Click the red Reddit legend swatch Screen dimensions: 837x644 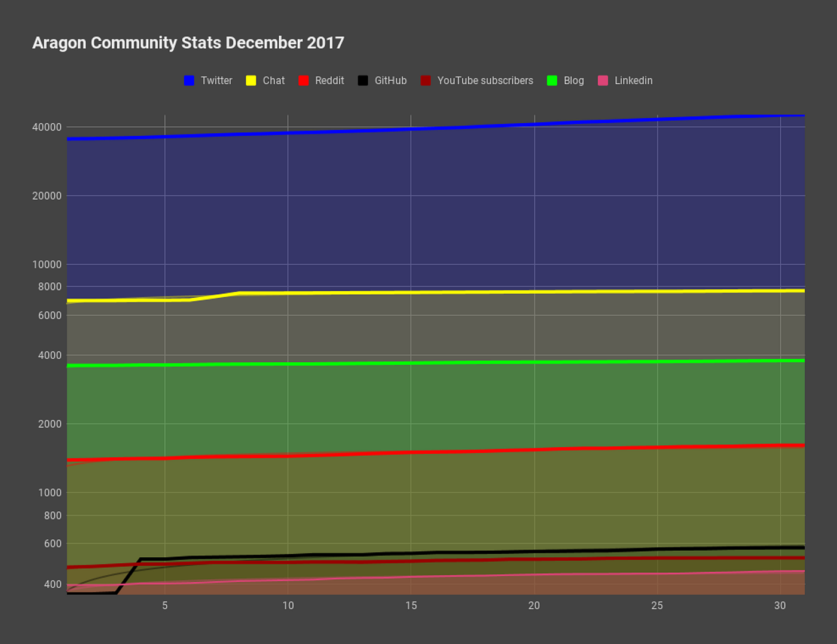click(304, 81)
